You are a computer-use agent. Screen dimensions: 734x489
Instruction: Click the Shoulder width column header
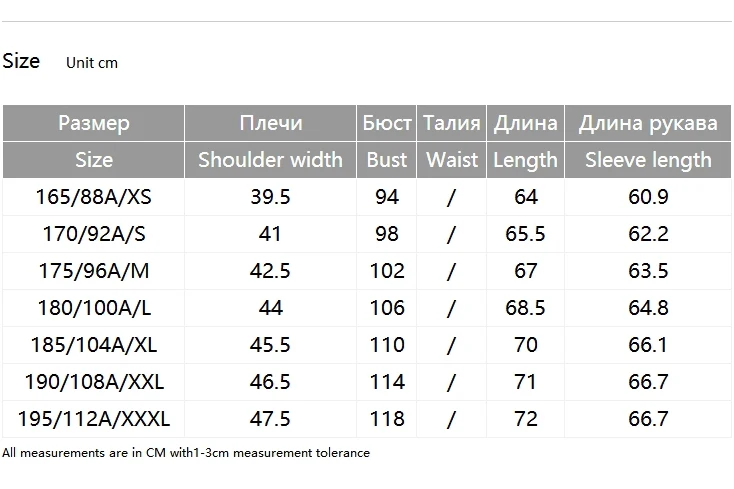click(x=270, y=160)
